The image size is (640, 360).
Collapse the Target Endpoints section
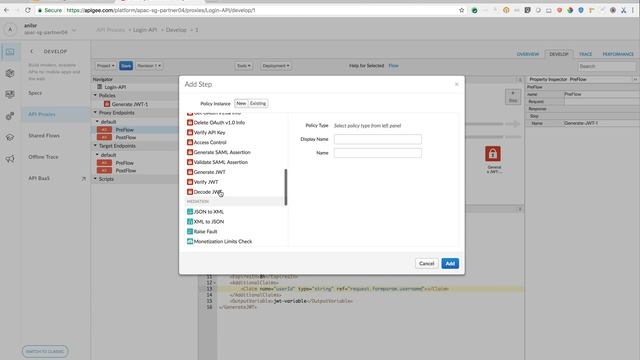click(96, 146)
